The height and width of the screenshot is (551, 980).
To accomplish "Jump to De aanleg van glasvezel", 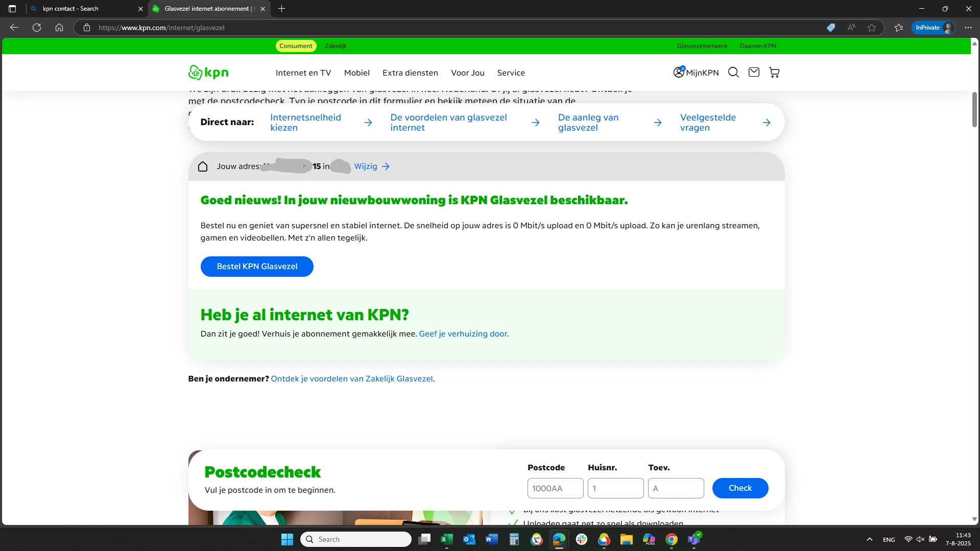I will click(588, 123).
